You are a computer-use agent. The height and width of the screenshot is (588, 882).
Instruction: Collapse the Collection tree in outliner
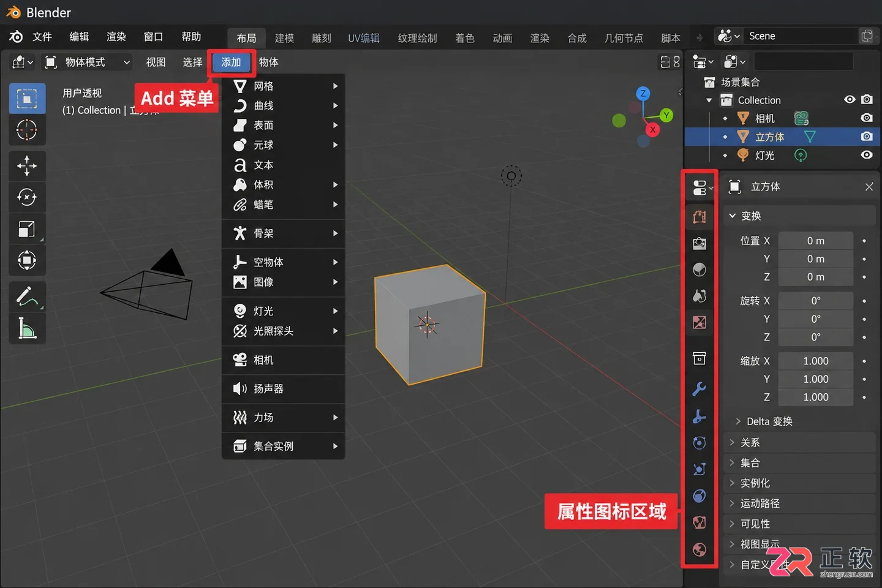click(x=709, y=100)
